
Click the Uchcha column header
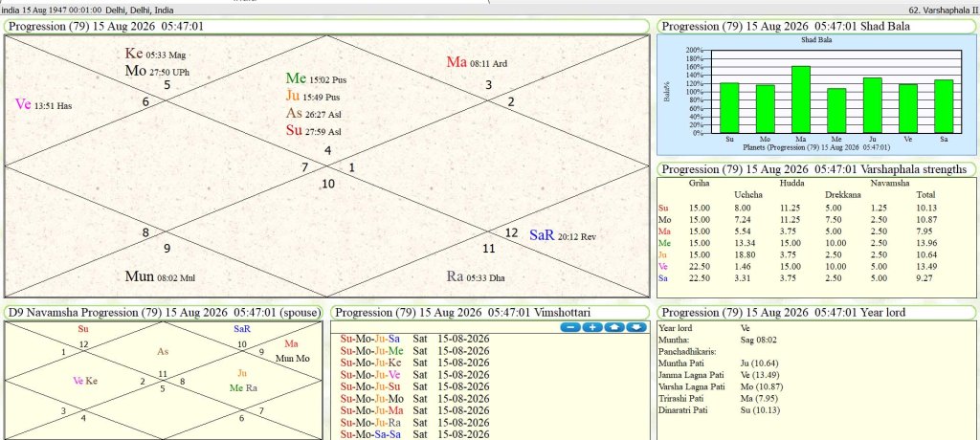tap(746, 195)
